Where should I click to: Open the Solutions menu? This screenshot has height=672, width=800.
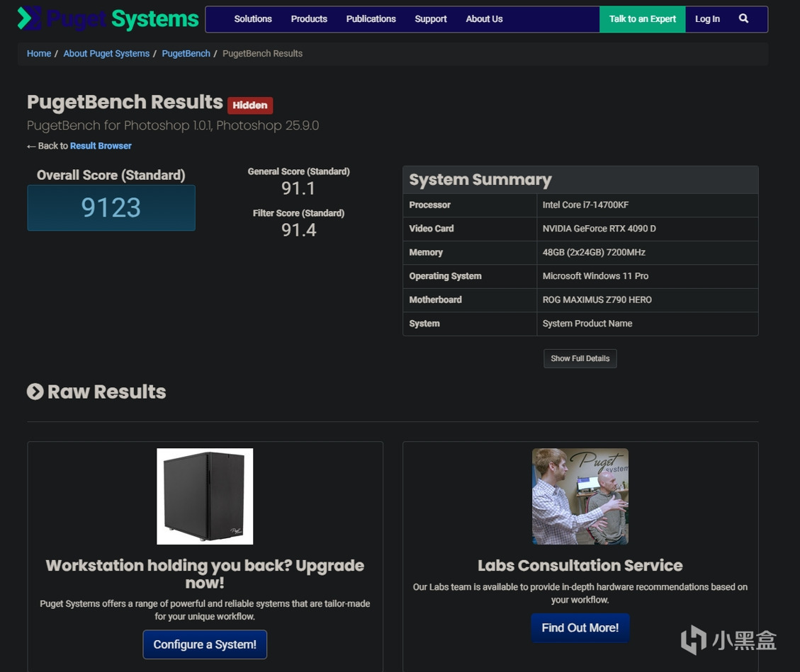click(x=253, y=19)
